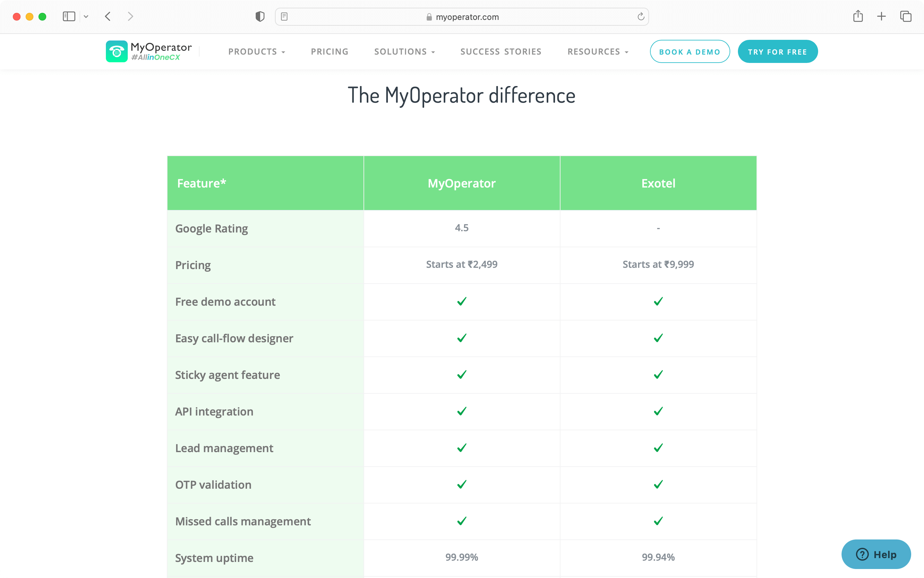Click MyOperator checkmark for Lead management

click(462, 448)
